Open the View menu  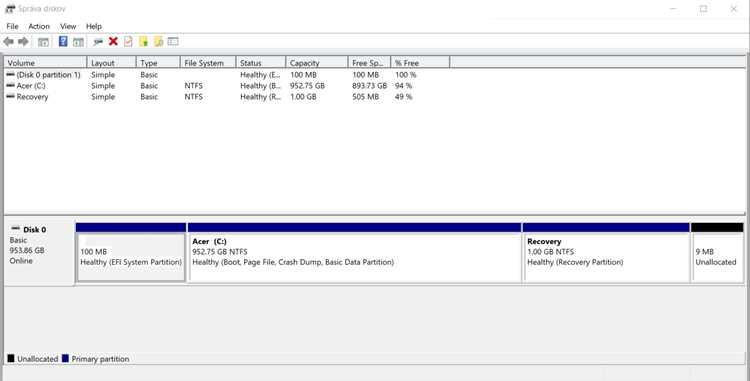(x=68, y=26)
